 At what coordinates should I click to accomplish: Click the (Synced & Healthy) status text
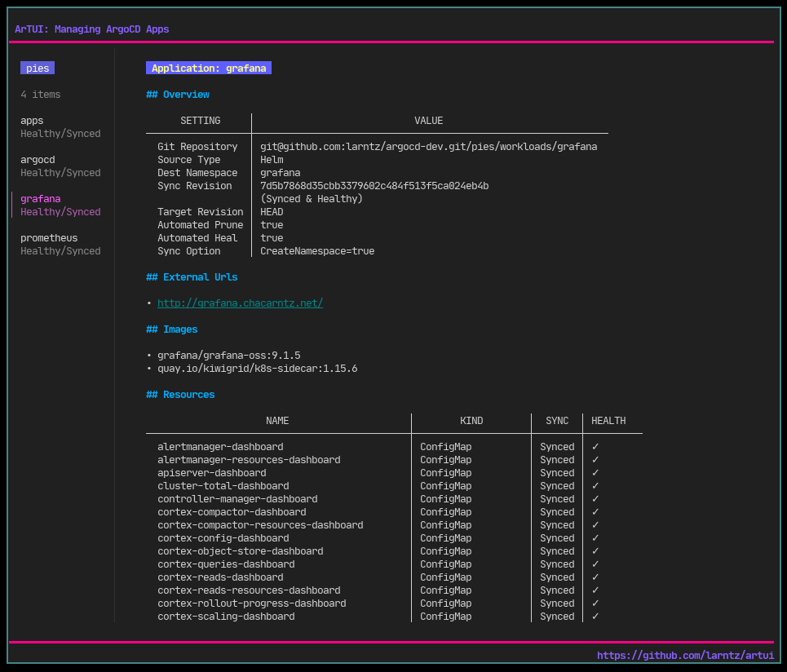pos(312,199)
